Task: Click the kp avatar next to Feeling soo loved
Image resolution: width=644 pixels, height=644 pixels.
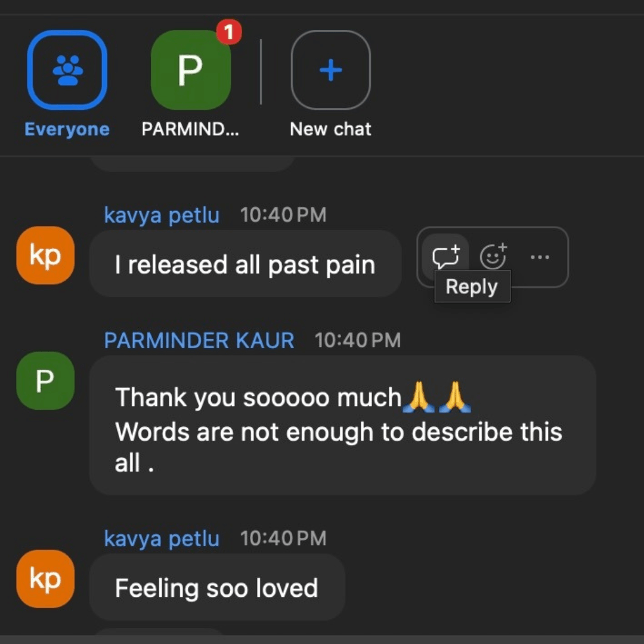Action: 45,578
